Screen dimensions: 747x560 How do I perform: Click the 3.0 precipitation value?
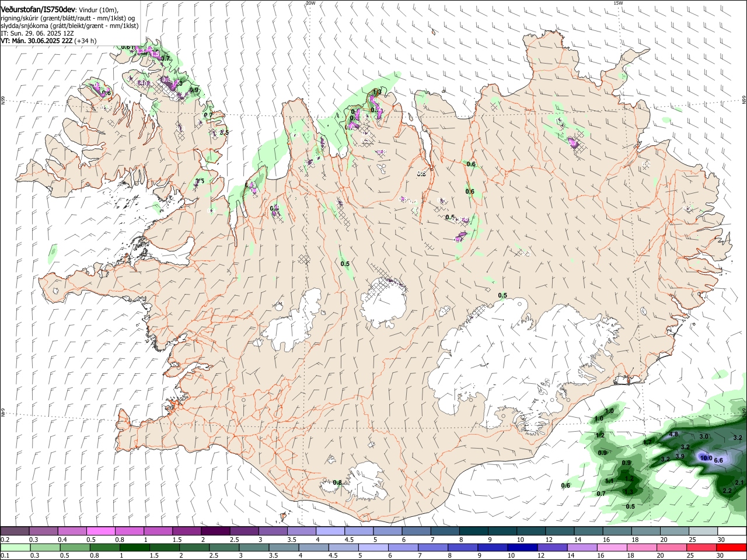[704, 436]
